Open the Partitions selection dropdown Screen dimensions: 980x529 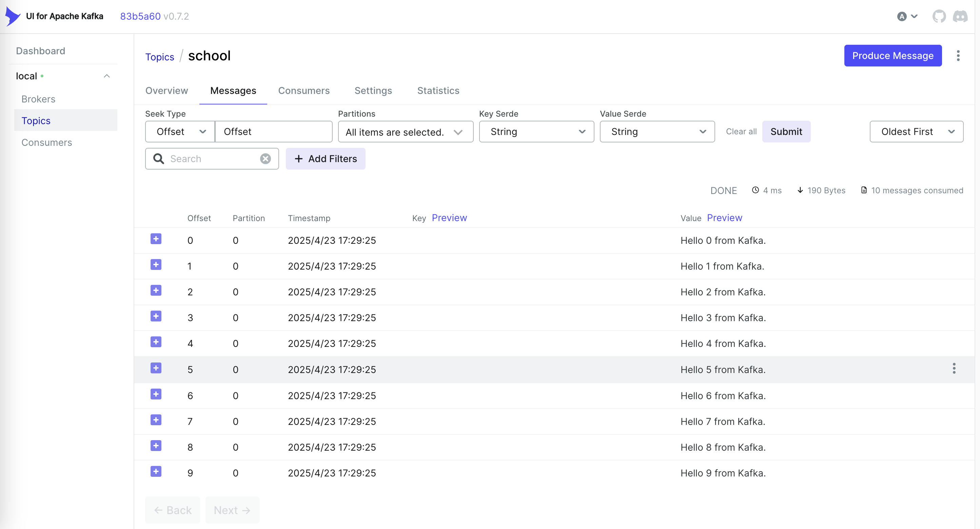coord(405,132)
